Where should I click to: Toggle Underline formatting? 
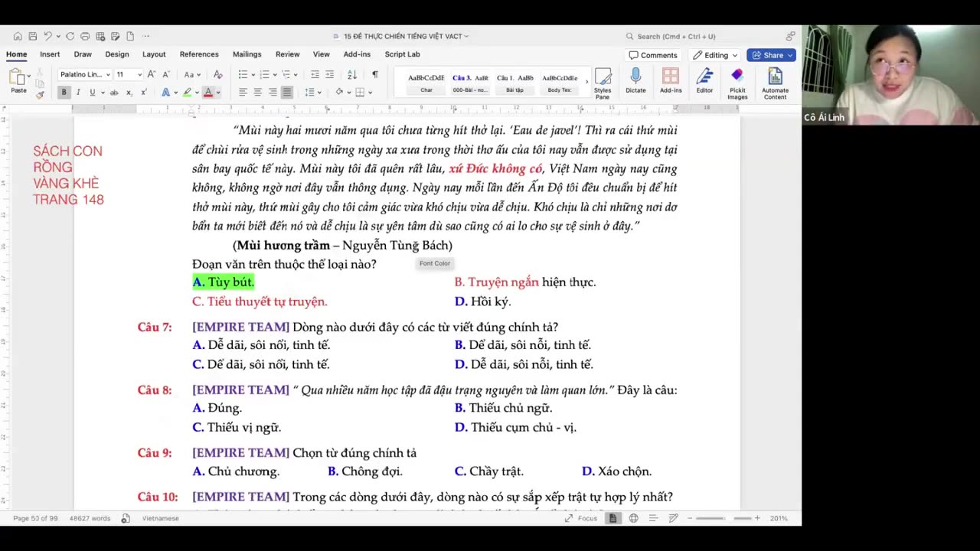pos(92,92)
